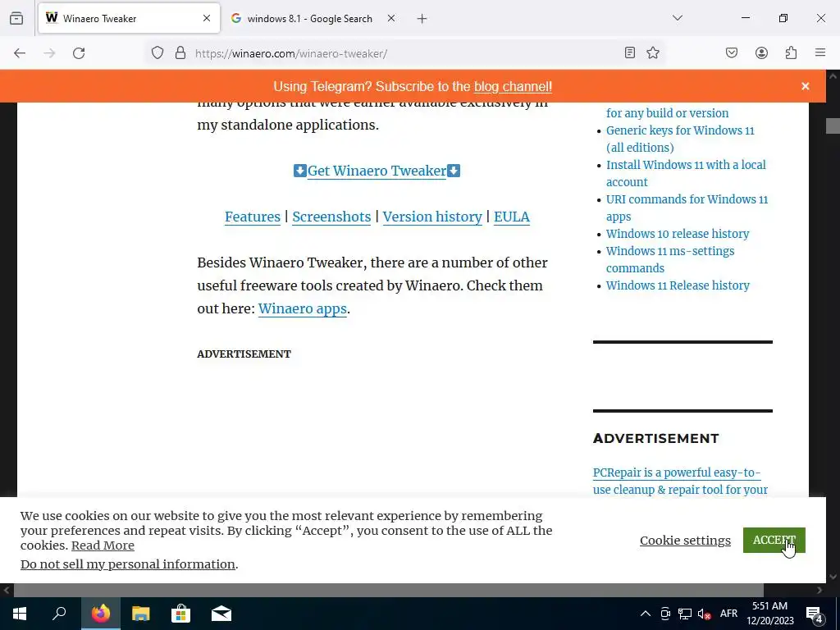Open notification action center

(815, 614)
